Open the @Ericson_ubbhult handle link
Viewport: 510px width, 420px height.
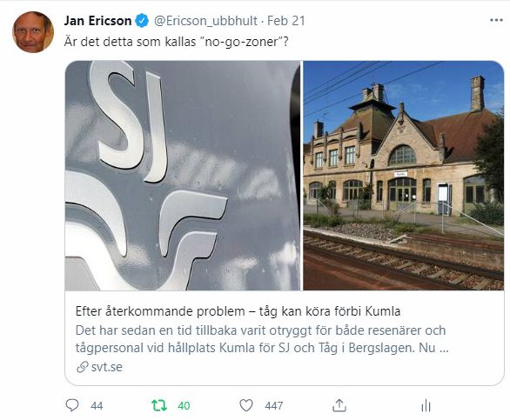click(x=205, y=21)
